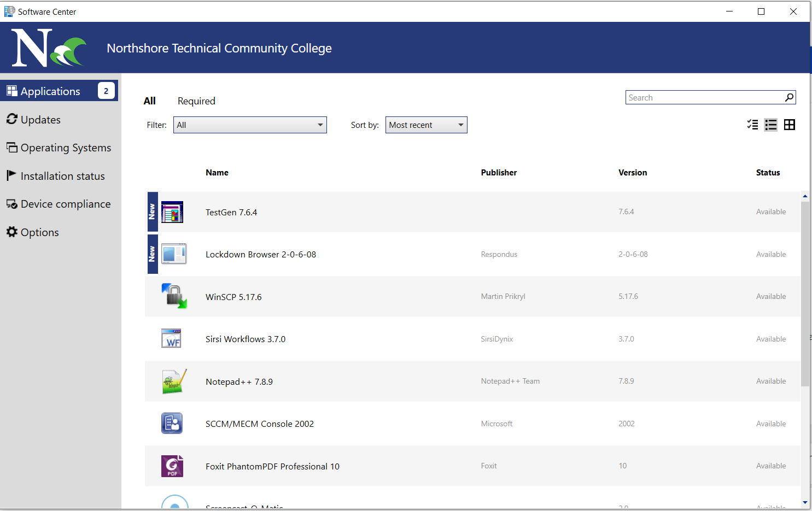
Task: Switch to tile grid view icon
Action: point(790,125)
